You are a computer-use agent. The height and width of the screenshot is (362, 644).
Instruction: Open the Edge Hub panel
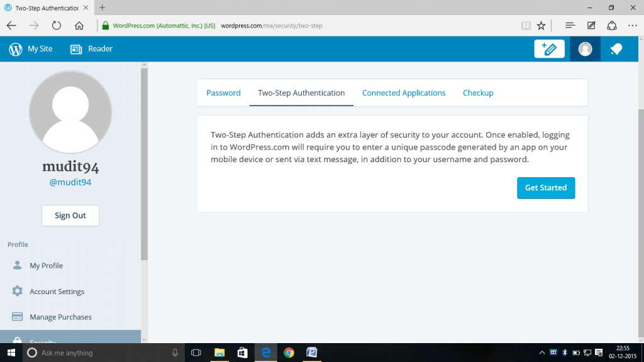pyautogui.click(x=570, y=25)
